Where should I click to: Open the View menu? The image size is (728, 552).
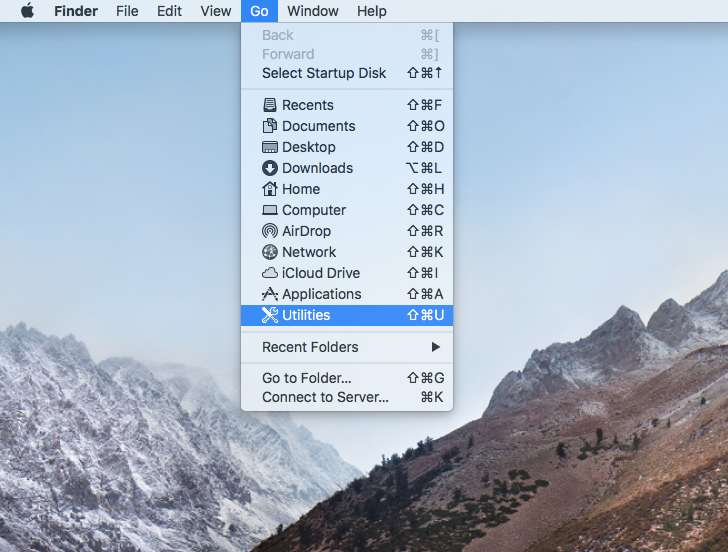[x=216, y=11]
